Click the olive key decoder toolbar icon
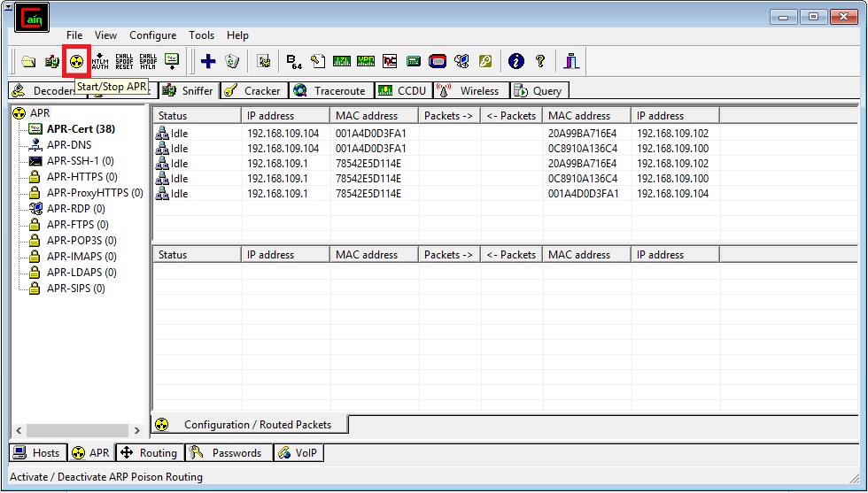This screenshot has width=868, height=493. click(x=485, y=61)
